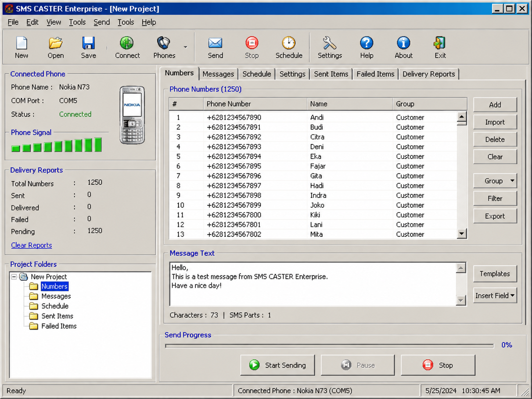Switch to the Failed Items tab

click(375, 74)
